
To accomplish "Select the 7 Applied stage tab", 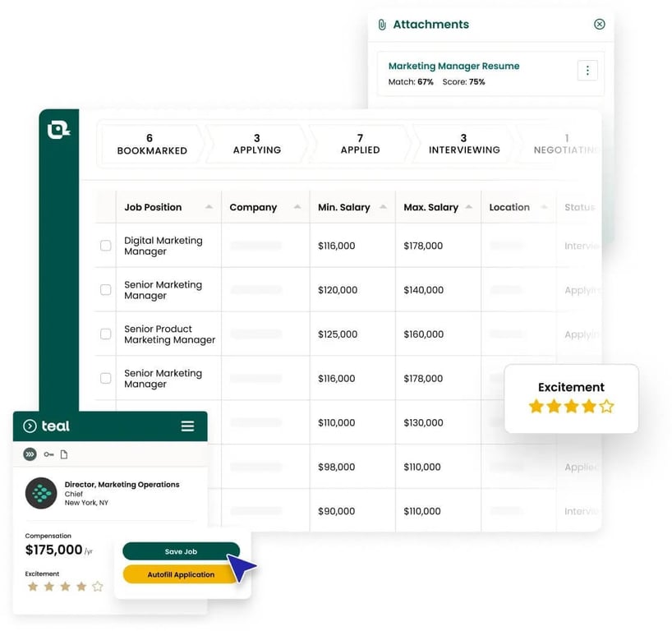I will 360,144.
